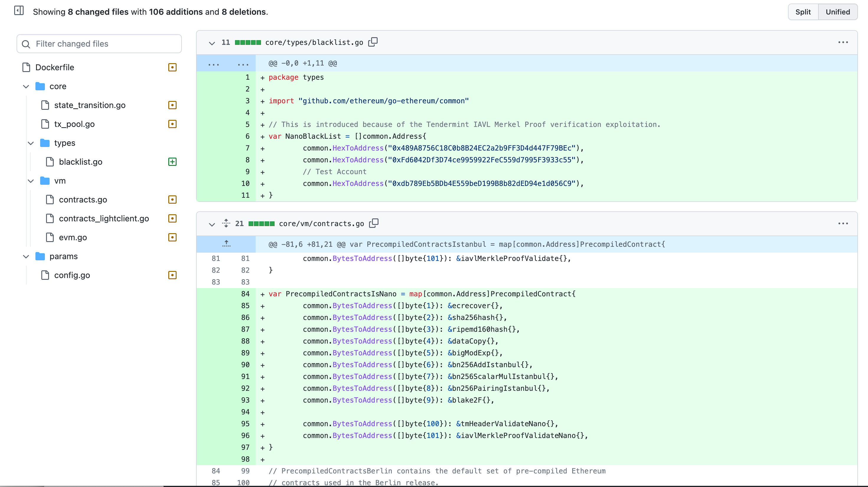Image resolution: width=868 pixels, height=487 pixels.
Task: Switch to Unified diff view
Action: 837,12
